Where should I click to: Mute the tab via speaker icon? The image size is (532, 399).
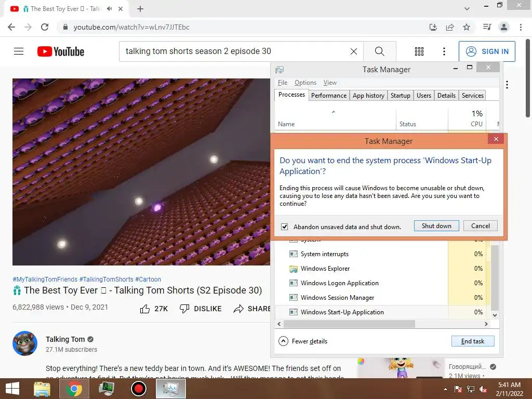[x=109, y=9]
